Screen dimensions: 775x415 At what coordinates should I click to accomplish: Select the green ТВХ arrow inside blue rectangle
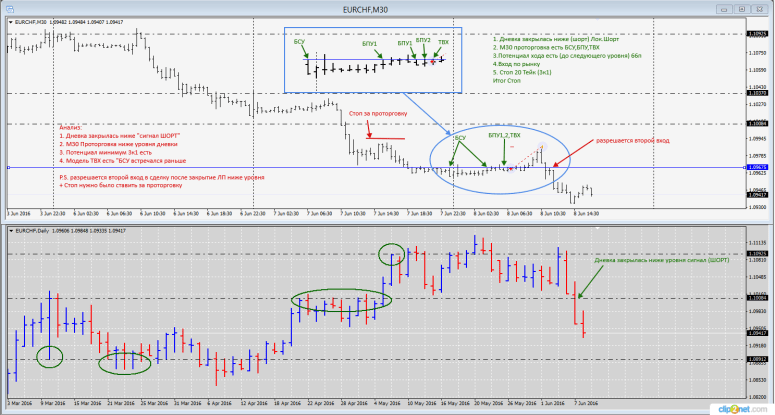click(x=440, y=53)
